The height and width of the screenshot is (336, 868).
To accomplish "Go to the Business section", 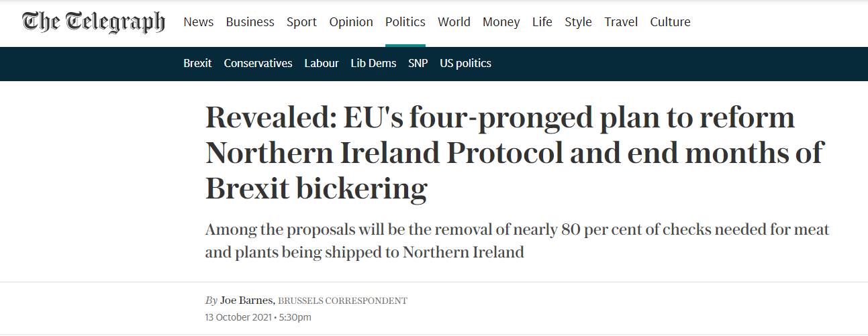I will pyautogui.click(x=250, y=22).
